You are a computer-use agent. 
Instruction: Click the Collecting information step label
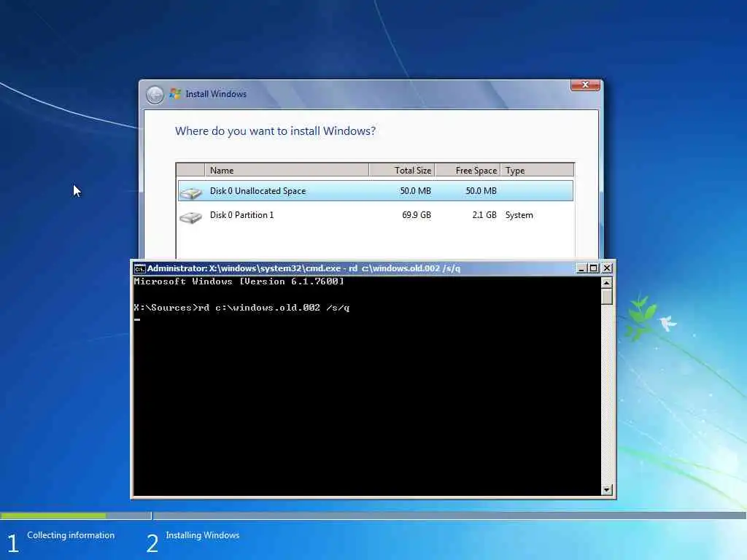tap(71, 535)
